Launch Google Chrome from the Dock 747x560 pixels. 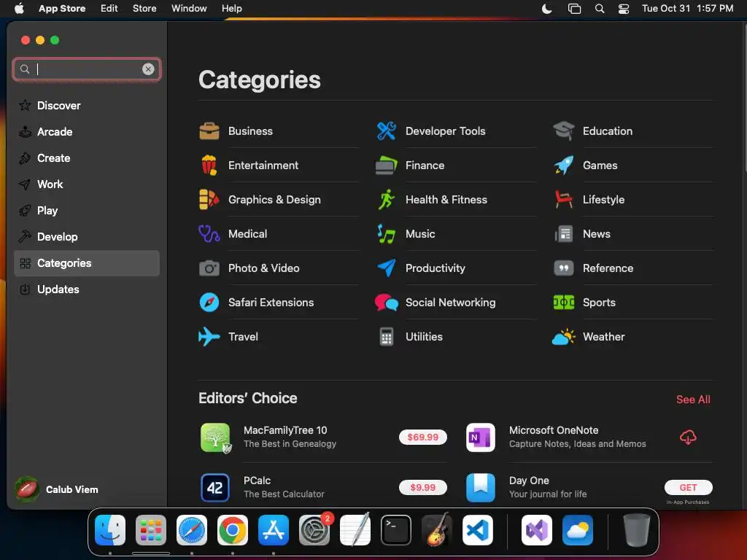[233, 530]
